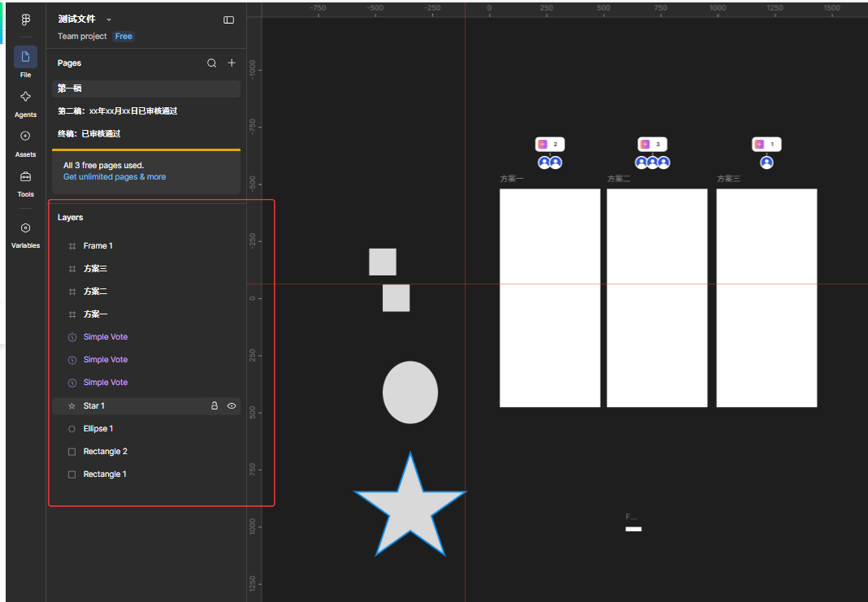868x602 pixels.
Task: Click the square icon of Rectangle 1 layer
Action: pos(72,474)
